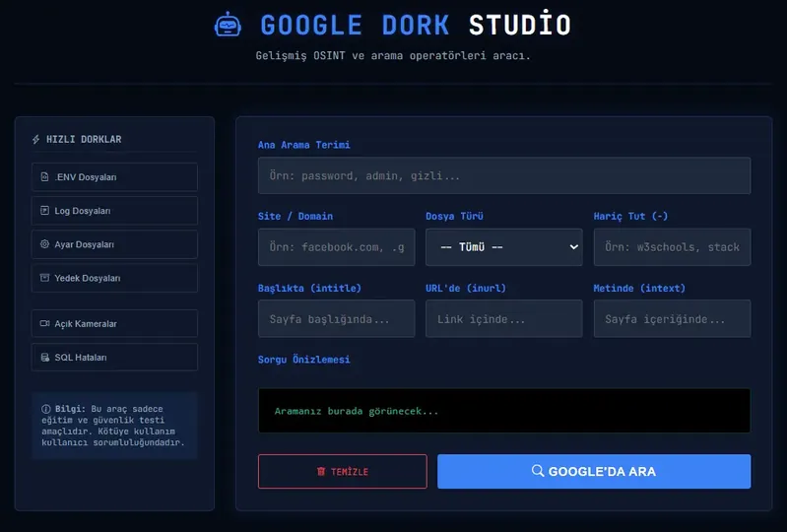Click the Dosya Türü label
This screenshot has width=787, height=532.
click(454, 217)
